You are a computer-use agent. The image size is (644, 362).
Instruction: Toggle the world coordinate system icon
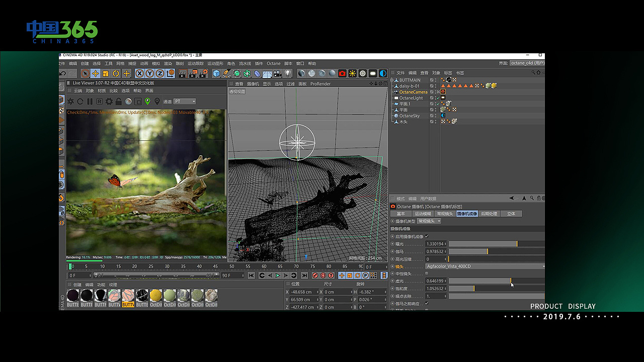[x=171, y=73]
